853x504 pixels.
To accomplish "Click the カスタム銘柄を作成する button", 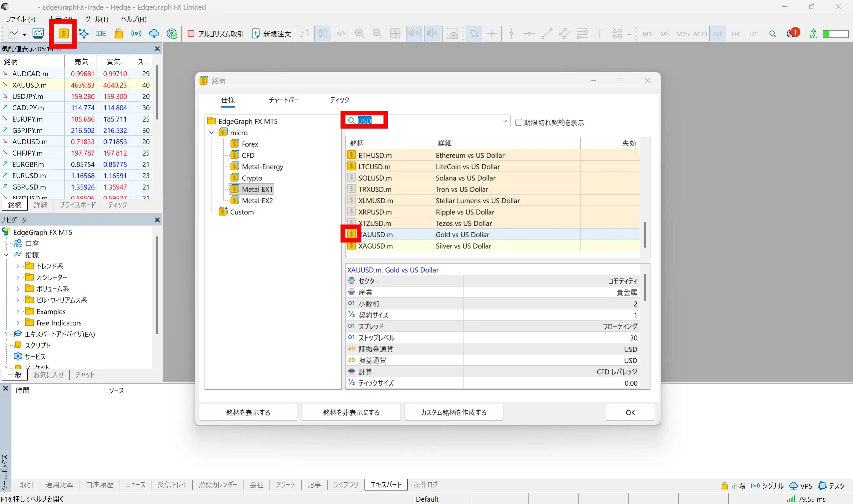I will tap(453, 412).
